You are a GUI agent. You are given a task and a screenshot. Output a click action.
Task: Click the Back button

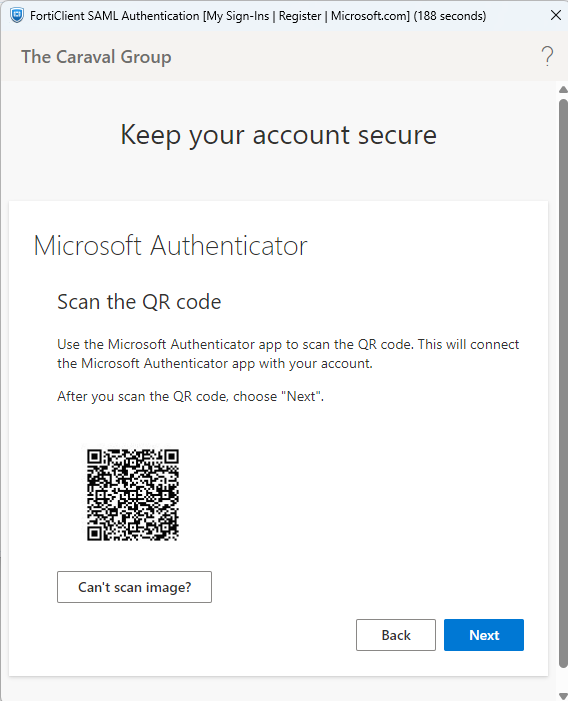395,635
